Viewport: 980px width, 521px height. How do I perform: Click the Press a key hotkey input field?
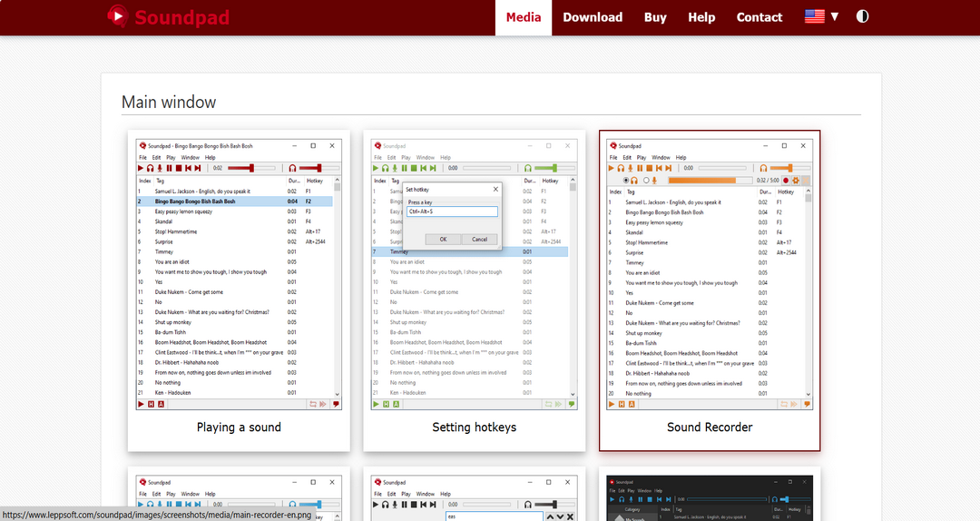coord(452,211)
